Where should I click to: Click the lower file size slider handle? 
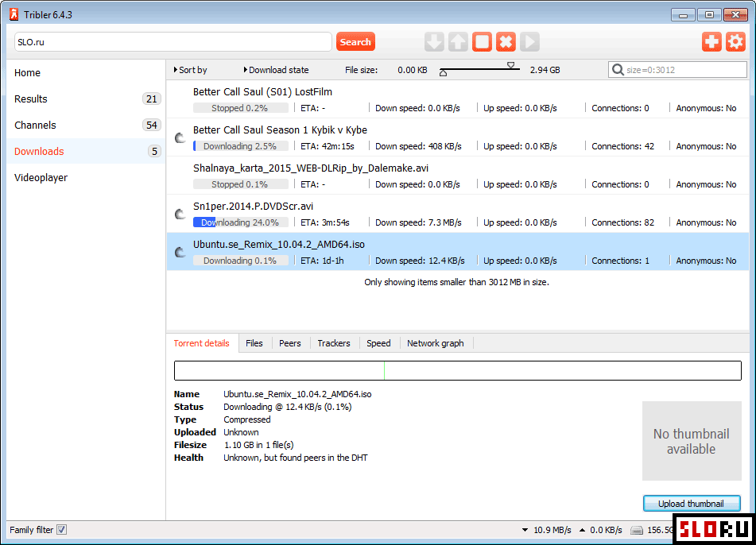click(x=443, y=73)
